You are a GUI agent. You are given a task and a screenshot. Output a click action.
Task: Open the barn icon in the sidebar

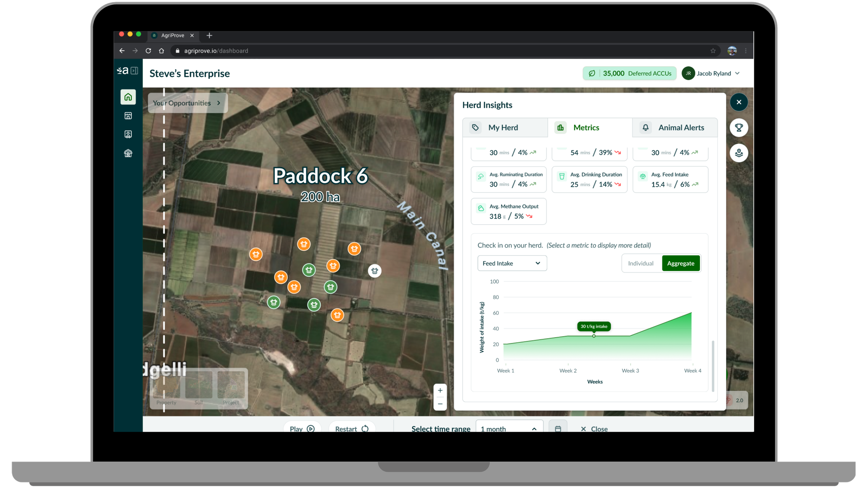pyautogui.click(x=128, y=153)
